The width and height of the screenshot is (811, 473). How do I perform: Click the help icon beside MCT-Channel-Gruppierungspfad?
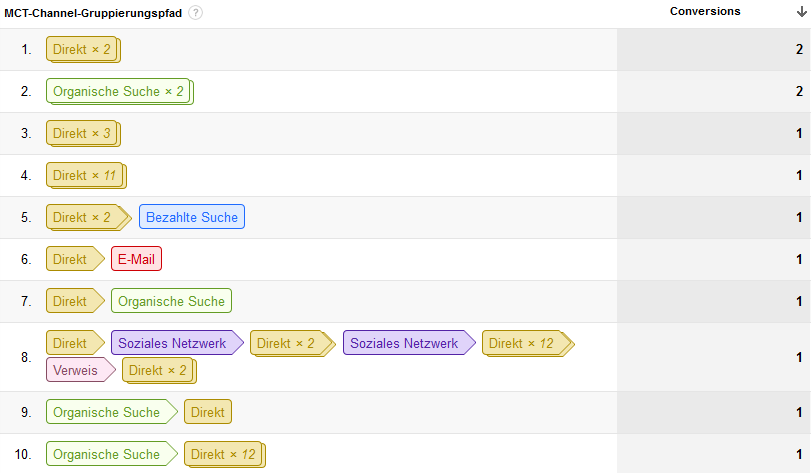click(196, 13)
